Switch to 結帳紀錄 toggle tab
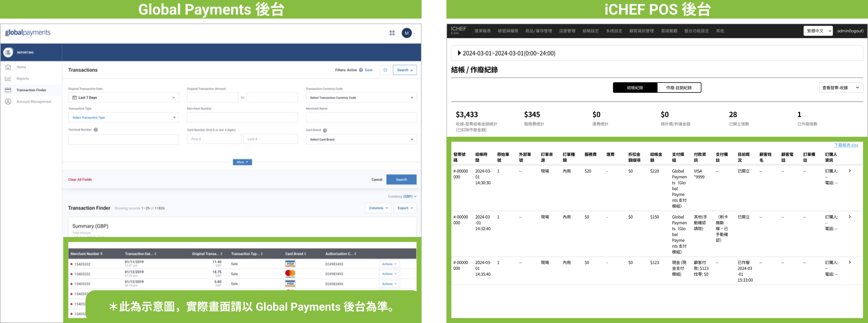Viewport: 868px width, 323px height. 635,88
